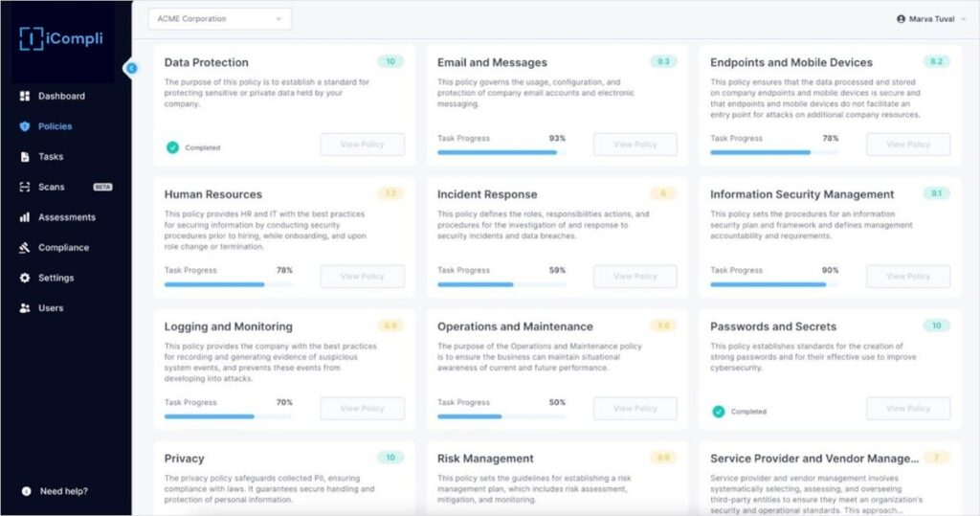Click the Dashboard icon in sidebar
The image size is (980, 516).
tap(25, 96)
